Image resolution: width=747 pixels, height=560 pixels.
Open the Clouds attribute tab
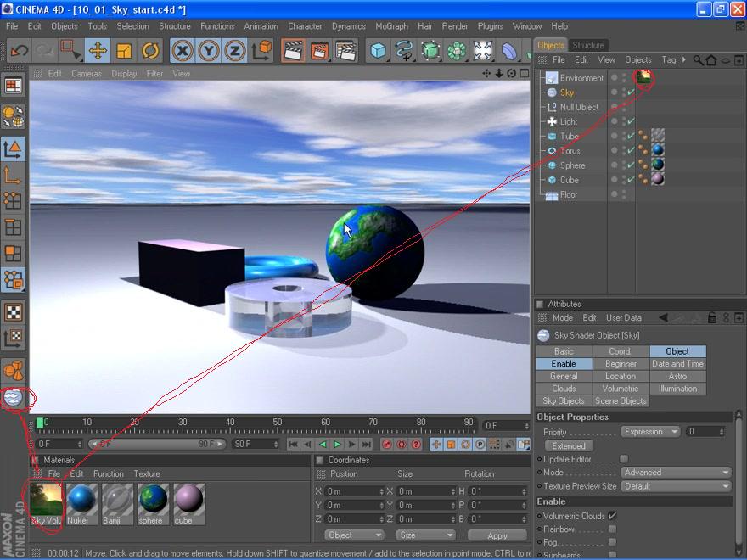(x=564, y=389)
